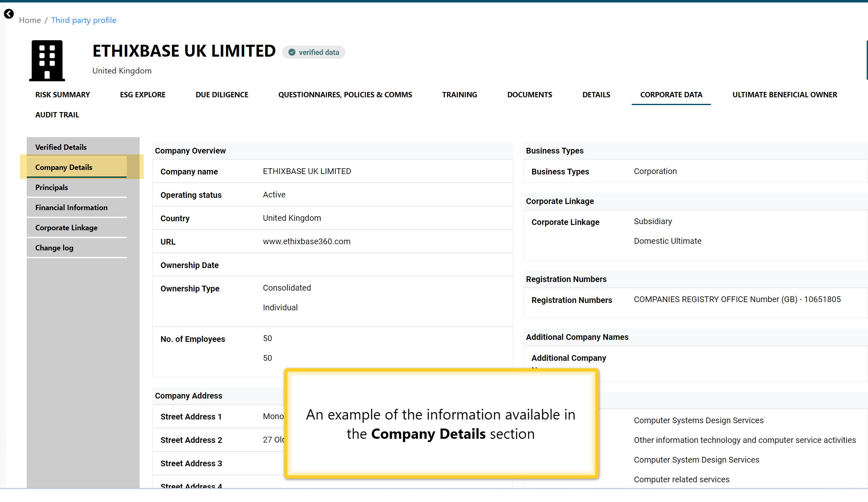The height and width of the screenshot is (502, 868).
Task: Click Other information technology service activities entry
Action: pos(745,440)
